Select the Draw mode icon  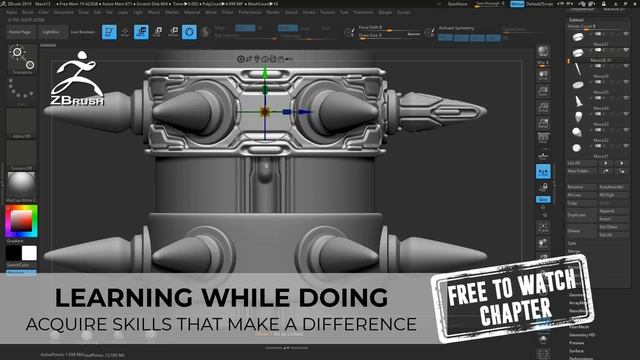125,32
